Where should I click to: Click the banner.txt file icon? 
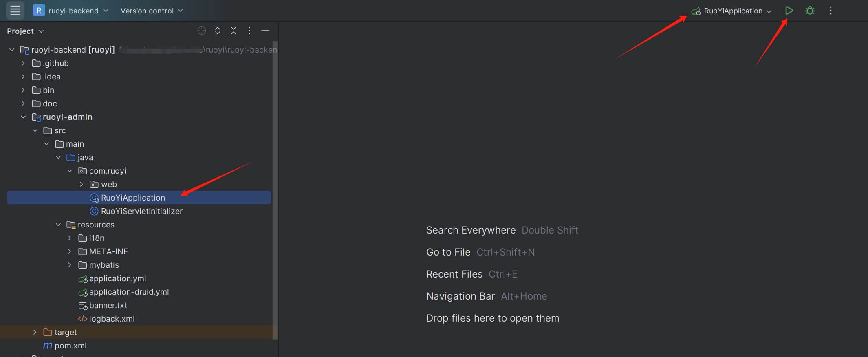(x=83, y=306)
